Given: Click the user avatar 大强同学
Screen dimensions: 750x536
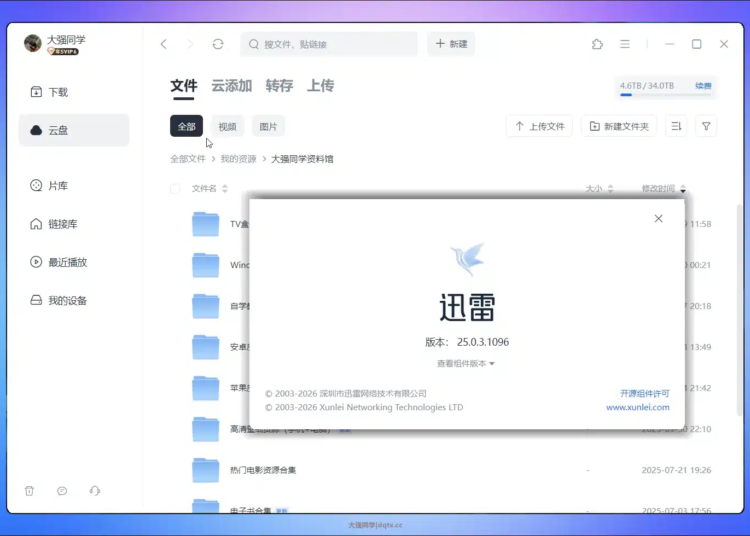Looking at the screenshot, I should [33, 44].
